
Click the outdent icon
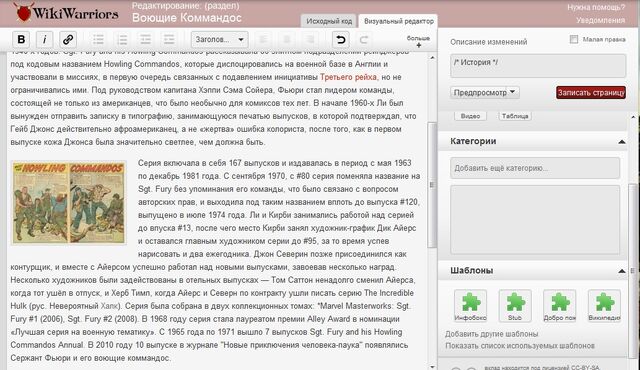pyautogui.click(x=145, y=40)
